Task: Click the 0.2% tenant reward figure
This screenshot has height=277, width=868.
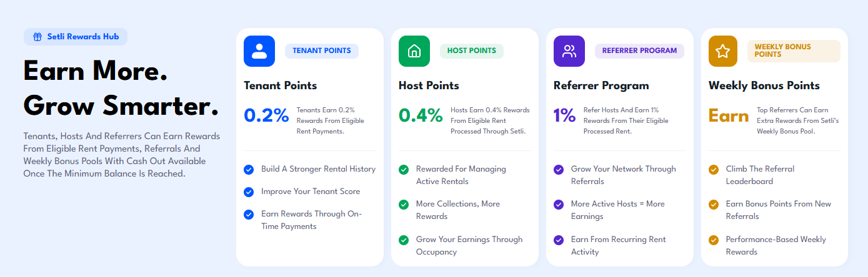Action: tap(266, 115)
